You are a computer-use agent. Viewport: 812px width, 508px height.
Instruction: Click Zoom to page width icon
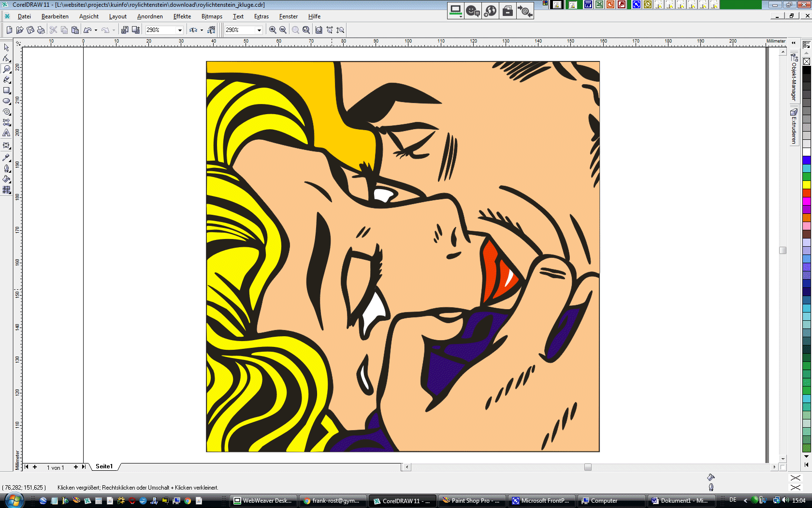pos(330,30)
